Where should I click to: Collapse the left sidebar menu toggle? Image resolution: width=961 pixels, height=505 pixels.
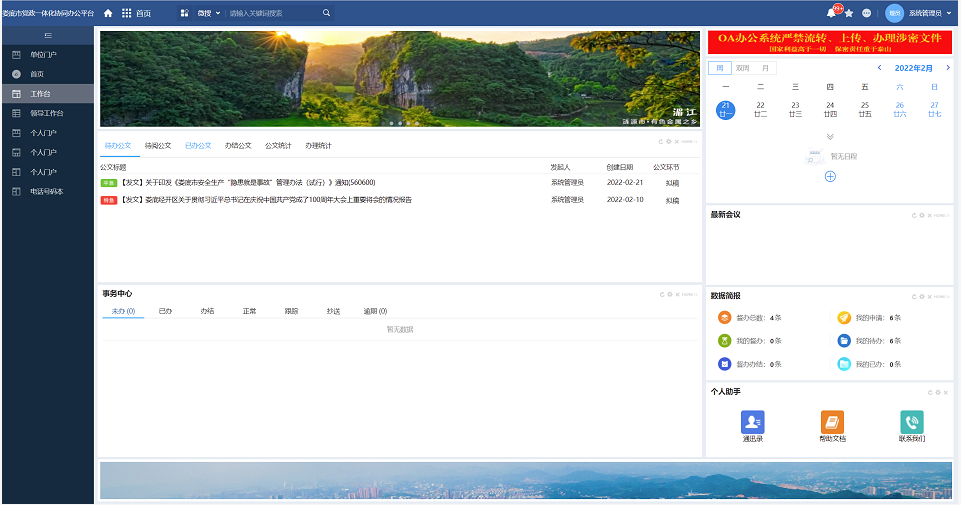pos(48,36)
